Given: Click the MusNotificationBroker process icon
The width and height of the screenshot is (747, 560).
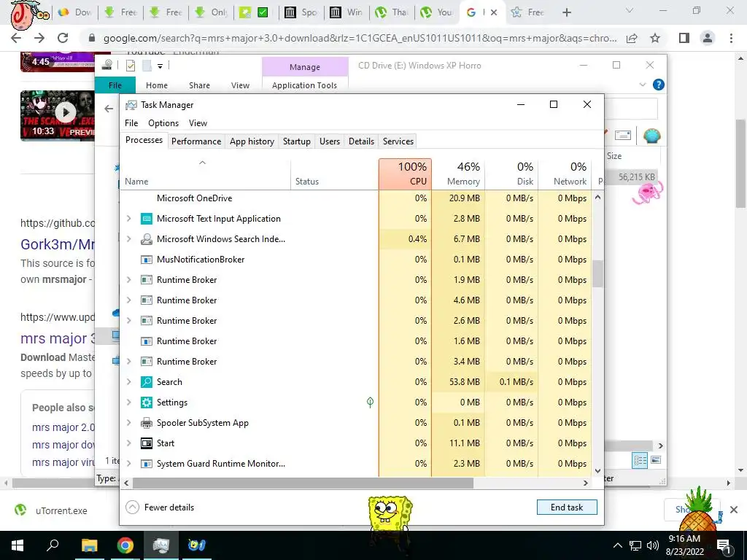Looking at the screenshot, I should 146,260.
